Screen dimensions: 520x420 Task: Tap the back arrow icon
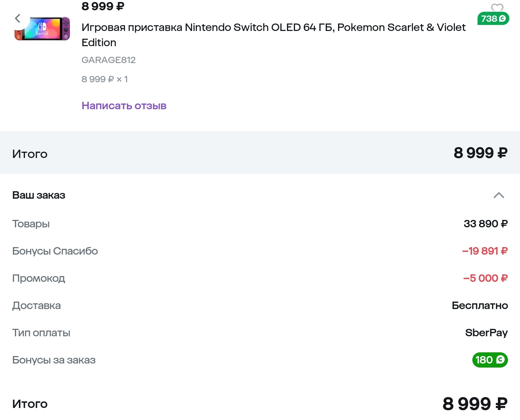18,18
